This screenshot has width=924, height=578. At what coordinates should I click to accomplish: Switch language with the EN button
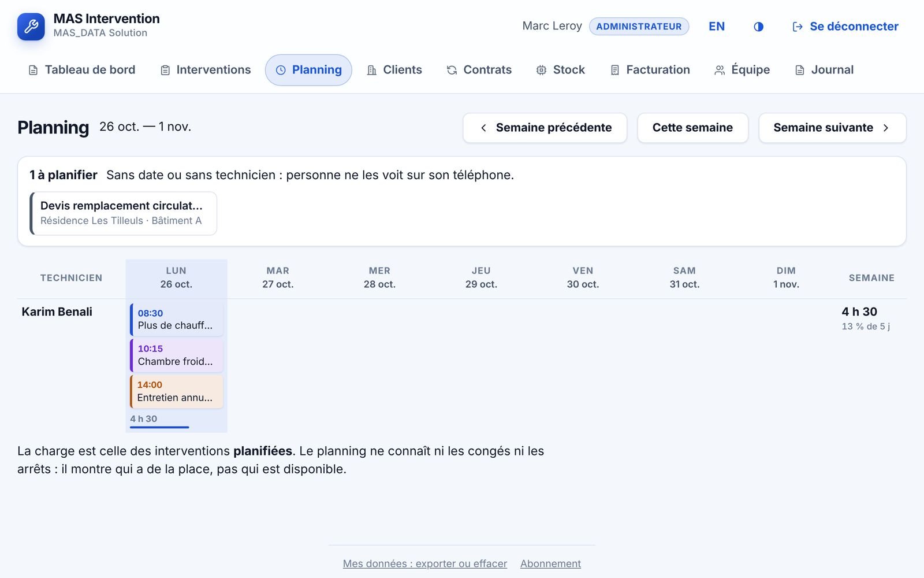(x=717, y=27)
